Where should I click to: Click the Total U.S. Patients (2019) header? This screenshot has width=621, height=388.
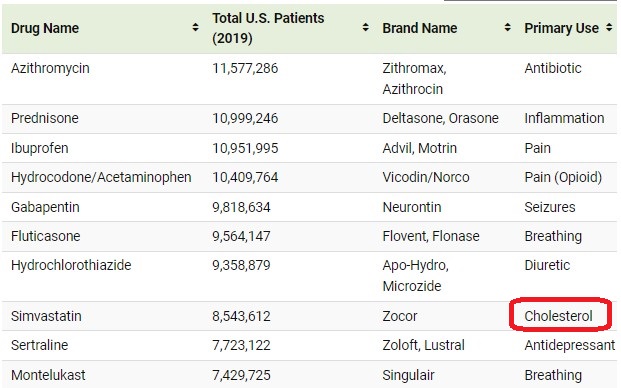268,28
